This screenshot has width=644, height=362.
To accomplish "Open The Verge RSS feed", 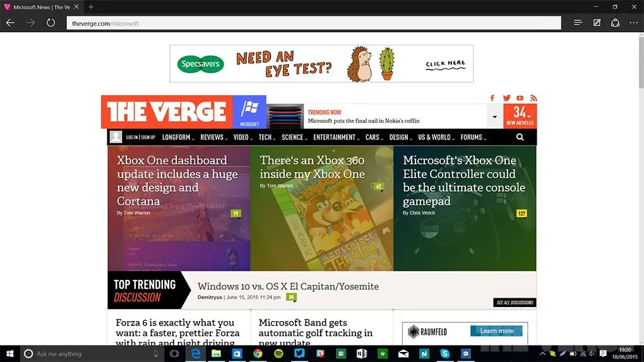I will 533,98.
